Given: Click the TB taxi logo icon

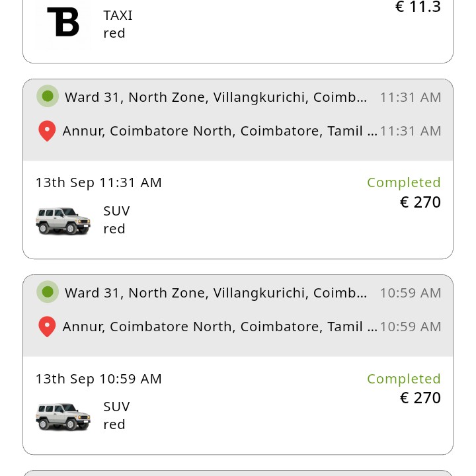Looking at the screenshot, I should 63,22.
